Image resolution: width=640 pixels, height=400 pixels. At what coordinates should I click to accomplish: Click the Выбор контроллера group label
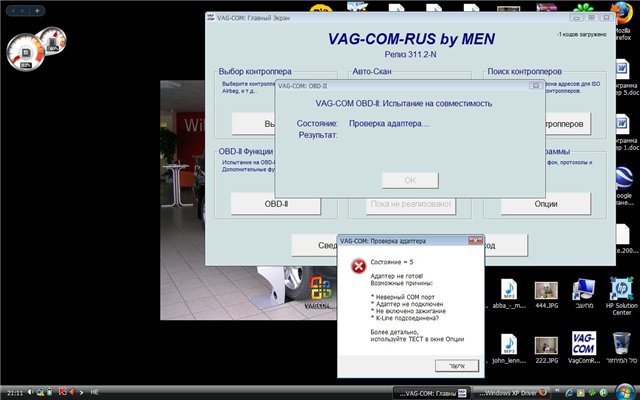(255, 71)
